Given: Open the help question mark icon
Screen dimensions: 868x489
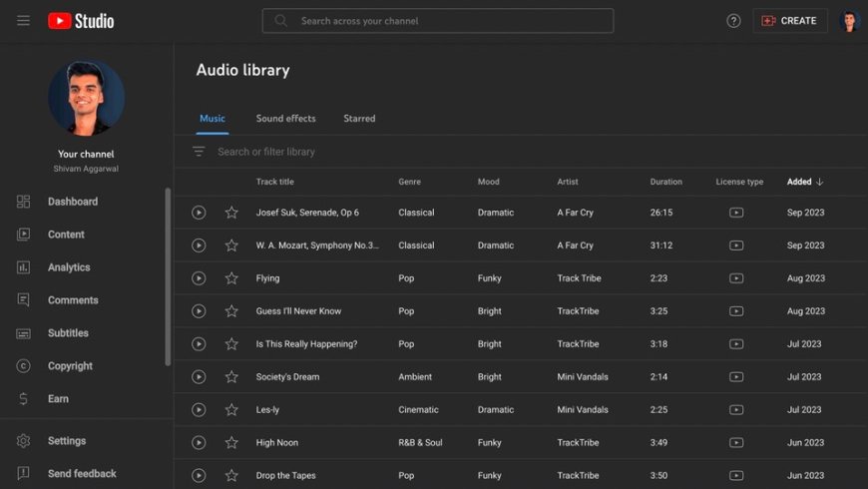Looking at the screenshot, I should (733, 21).
